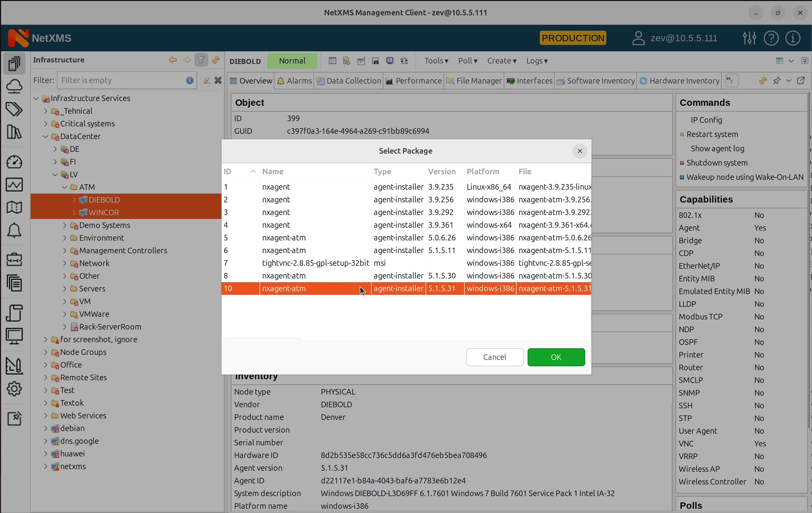
Task: Open the Create menu
Action: (x=501, y=61)
